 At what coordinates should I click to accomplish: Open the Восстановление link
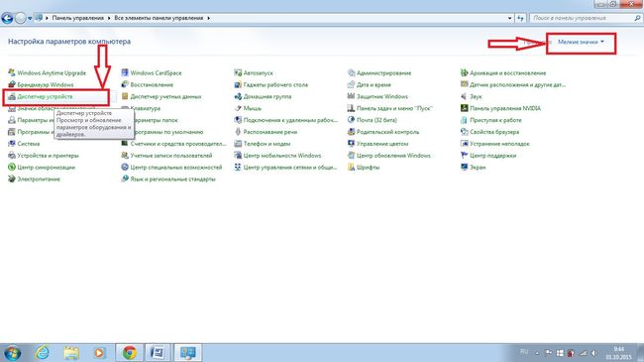click(x=152, y=84)
